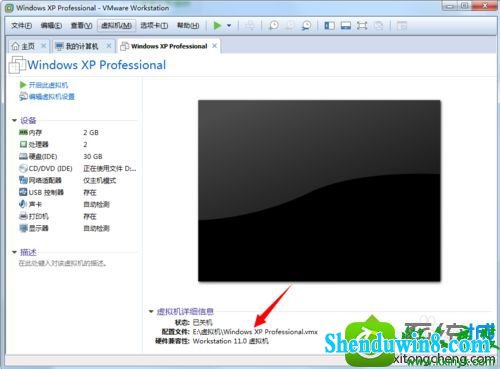This screenshot has height=369, width=500.
Task: Open the 查看(V) menu
Action: coord(81,26)
